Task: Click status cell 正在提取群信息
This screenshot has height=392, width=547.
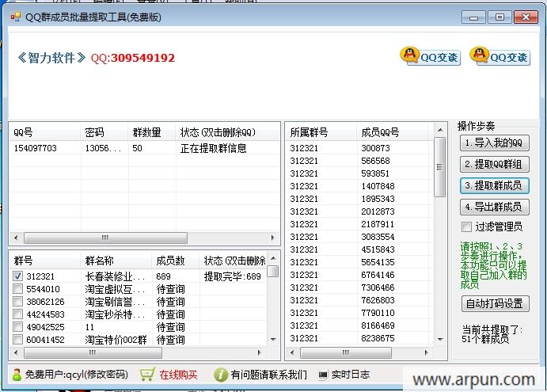Action: [213, 148]
